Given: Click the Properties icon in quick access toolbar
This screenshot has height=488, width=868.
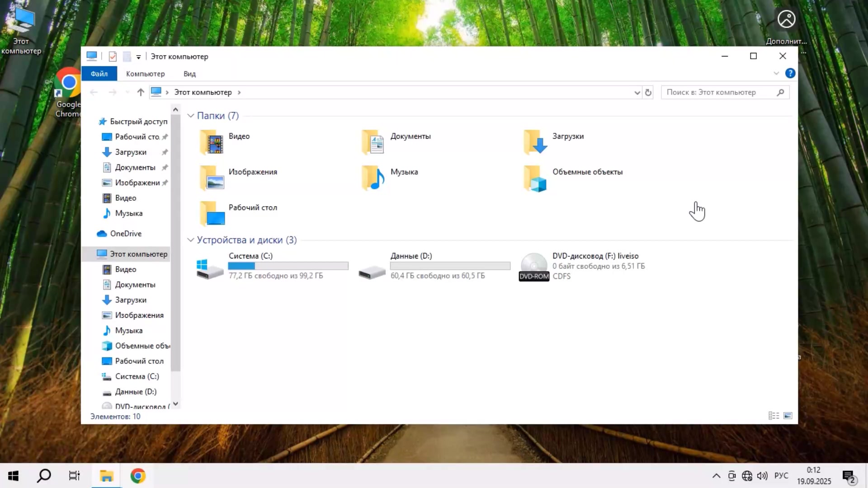Looking at the screenshot, I should (x=113, y=56).
